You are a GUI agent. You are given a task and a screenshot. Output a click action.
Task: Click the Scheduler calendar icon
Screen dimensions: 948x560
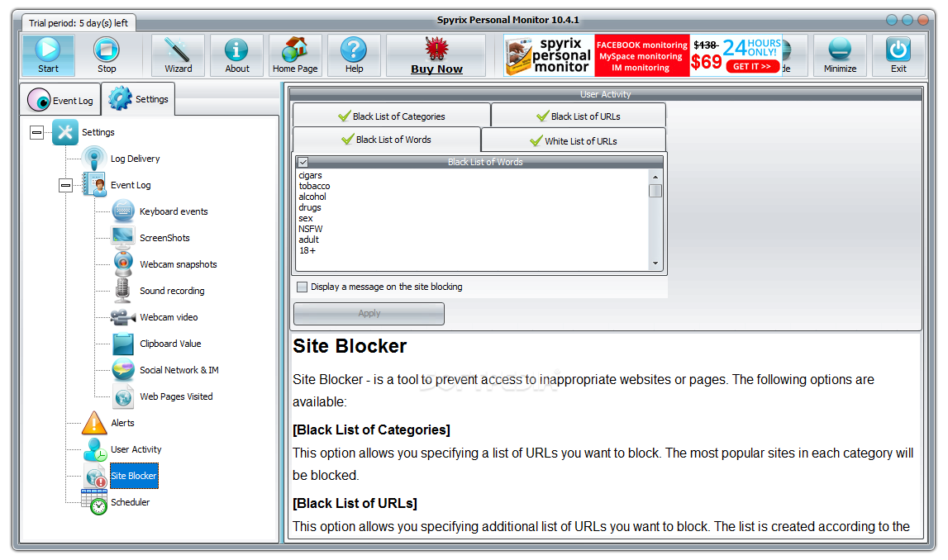click(95, 502)
